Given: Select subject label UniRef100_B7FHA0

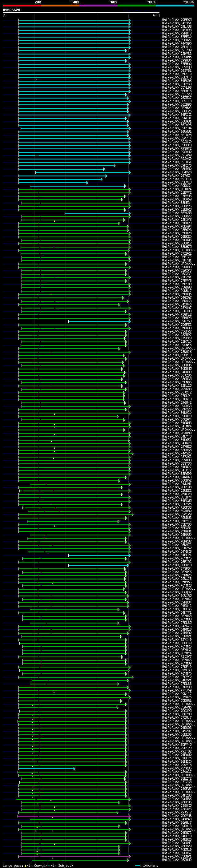Looking at the screenshot, I should click(177, 64).
